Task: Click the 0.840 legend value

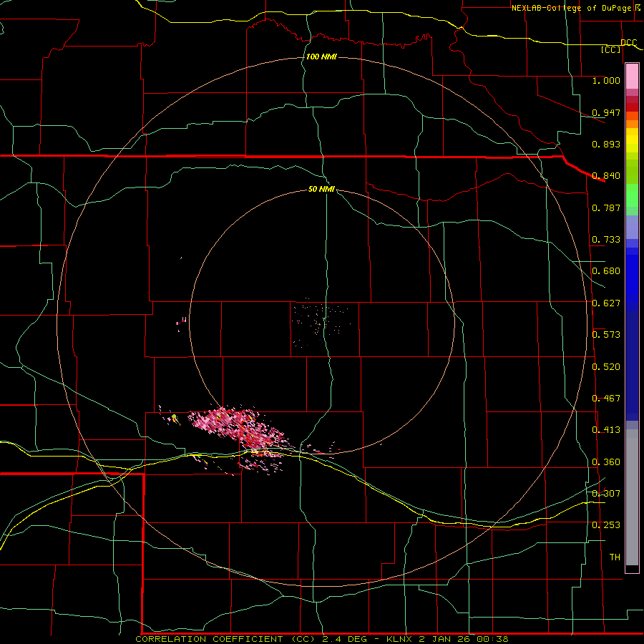Action: coord(606,176)
